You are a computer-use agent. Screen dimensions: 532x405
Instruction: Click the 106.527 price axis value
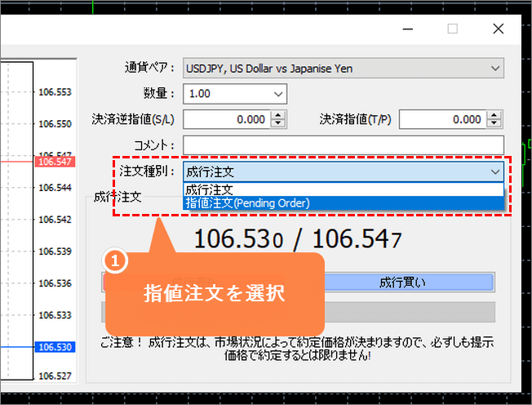coord(55,376)
